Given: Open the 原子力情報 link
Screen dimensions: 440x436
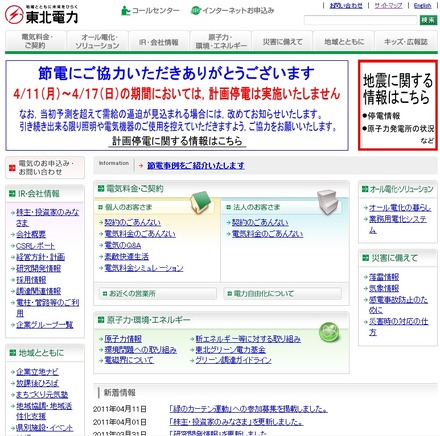Looking at the screenshot, I should coord(123,339).
